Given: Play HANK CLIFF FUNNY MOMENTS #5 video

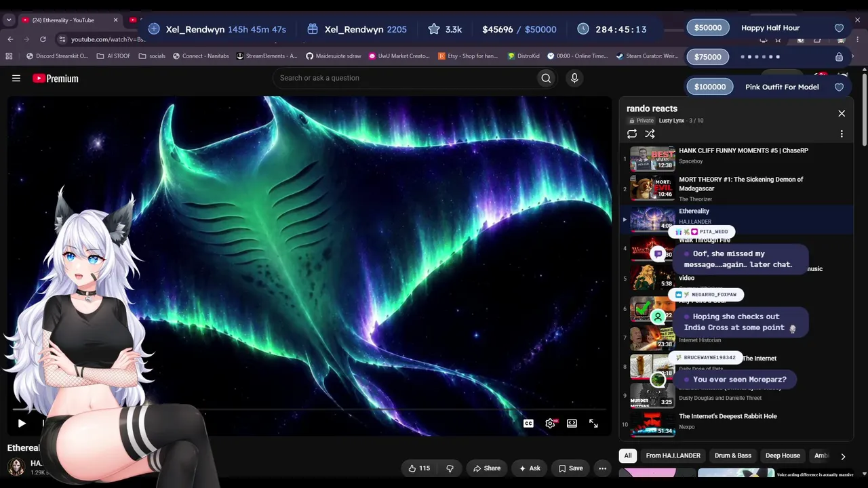Looking at the screenshot, I should pyautogui.click(x=743, y=150).
